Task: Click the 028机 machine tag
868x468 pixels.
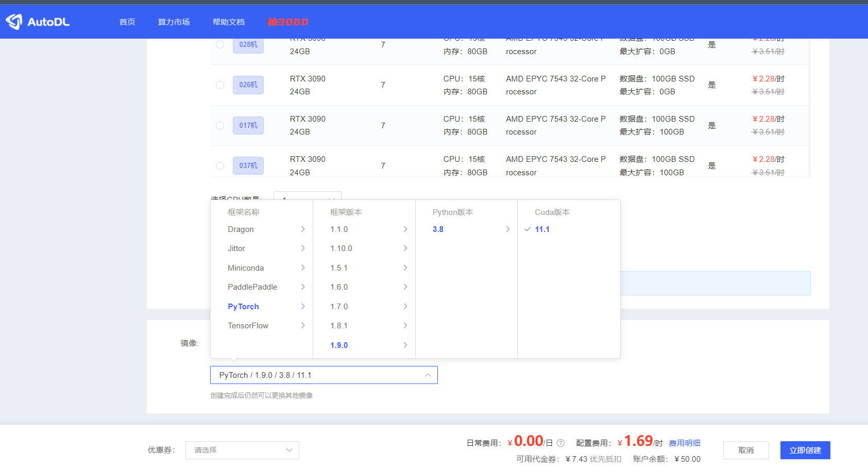Action: coord(248,44)
